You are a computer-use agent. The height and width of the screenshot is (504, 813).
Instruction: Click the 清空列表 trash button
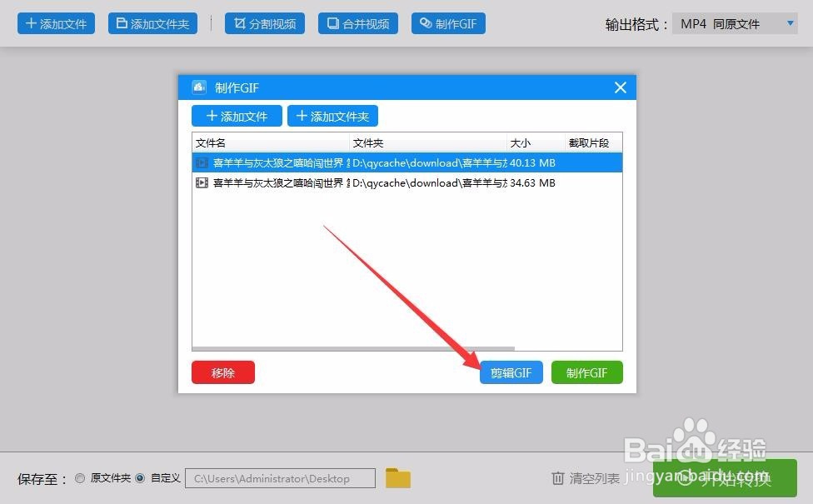pos(586,478)
